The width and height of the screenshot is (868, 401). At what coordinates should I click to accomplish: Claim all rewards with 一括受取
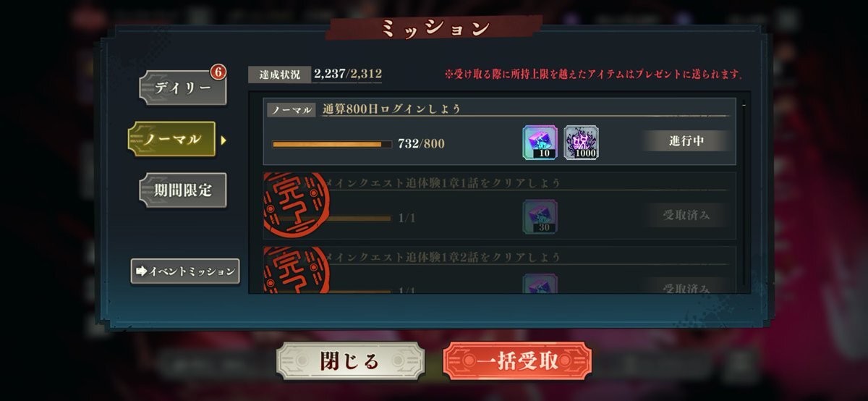[517, 362]
